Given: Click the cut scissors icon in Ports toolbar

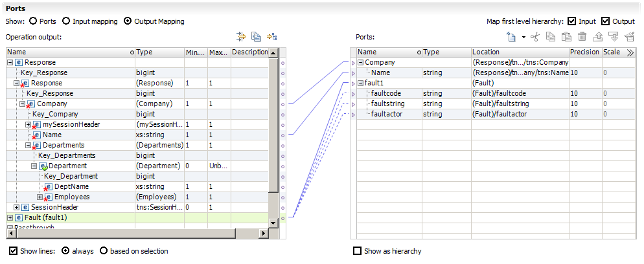Looking at the screenshot, I should coord(535,38).
